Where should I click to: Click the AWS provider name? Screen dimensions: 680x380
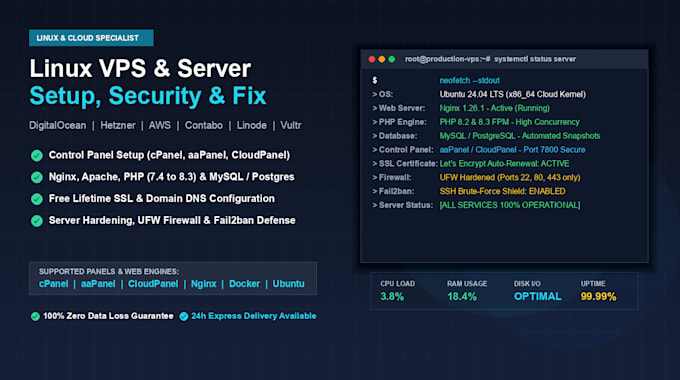point(160,125)
